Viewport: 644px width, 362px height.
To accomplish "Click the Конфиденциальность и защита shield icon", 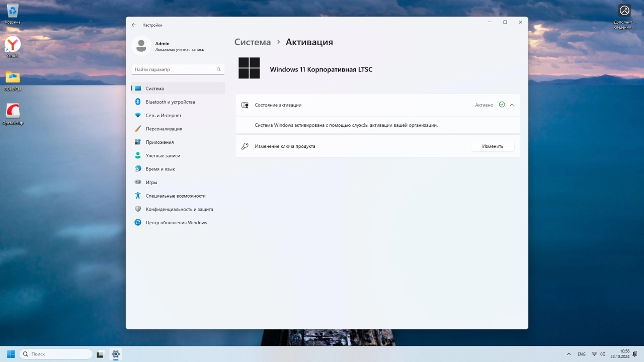I will point(138,209).
